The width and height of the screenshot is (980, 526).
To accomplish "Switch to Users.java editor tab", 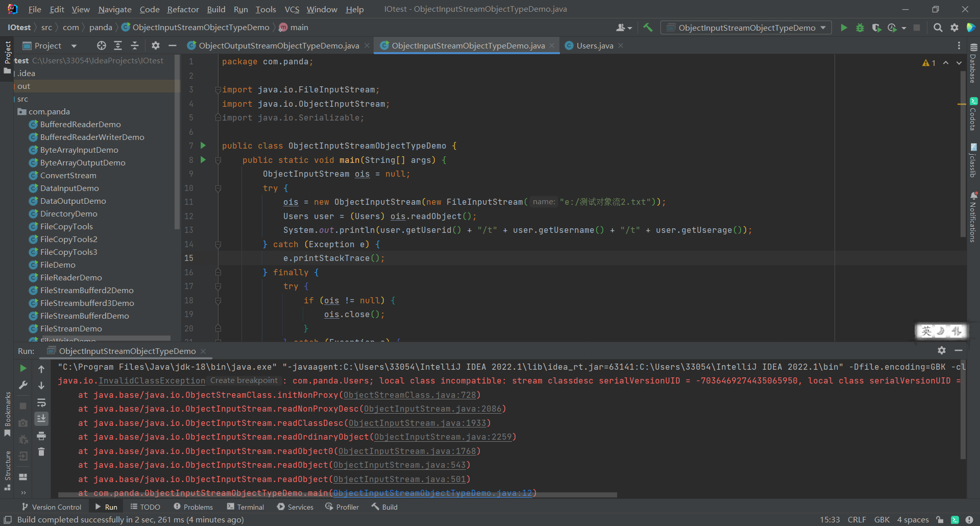I will (x=595, y=45).
